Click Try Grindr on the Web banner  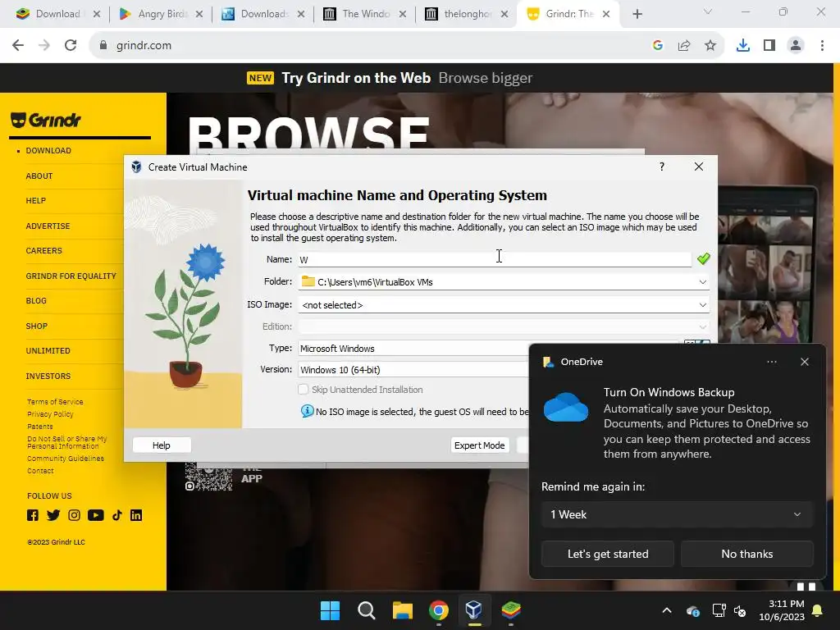pos(356,78)
